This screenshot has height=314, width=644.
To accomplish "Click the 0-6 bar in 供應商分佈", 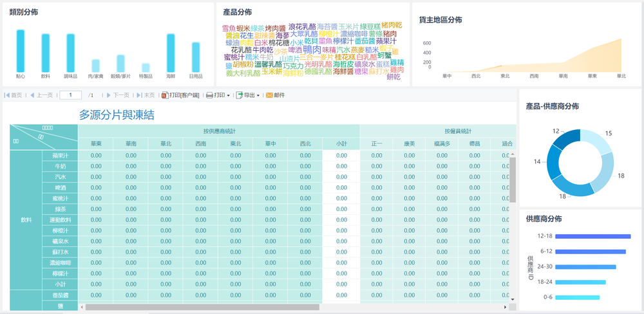I will click(578, 297).
